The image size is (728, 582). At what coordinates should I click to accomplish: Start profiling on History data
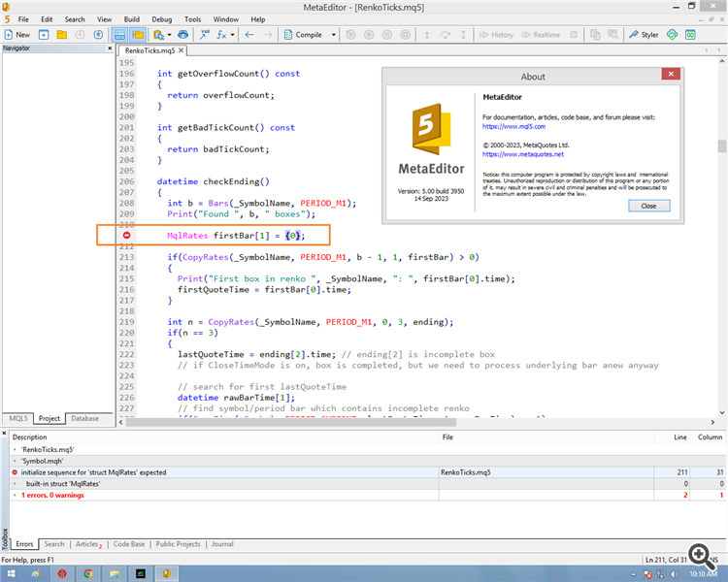496,35
